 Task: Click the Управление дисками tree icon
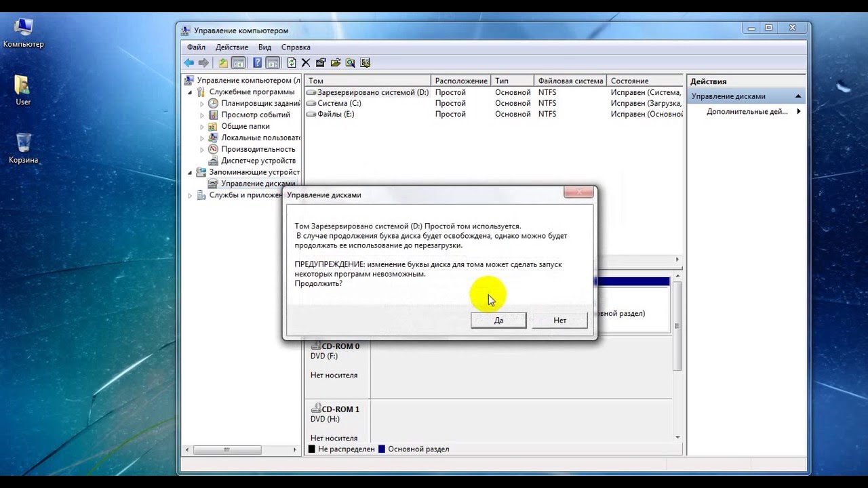214,184
